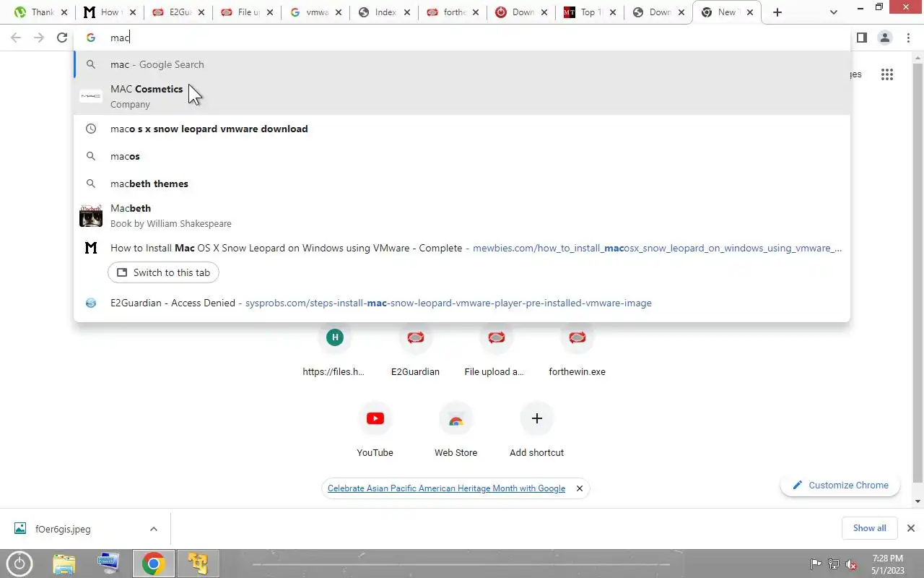Choose the 'macos' search suggestion
The image size is (924, 578).
(x=462, y=156)
